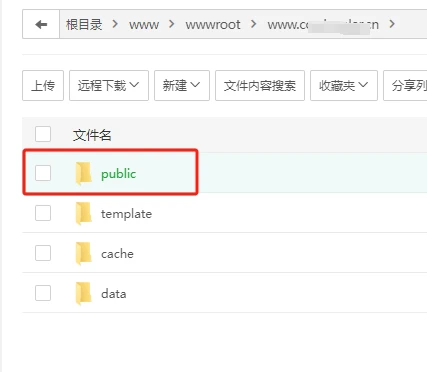Open 文件内容搜索 file content search
This screenshot has width=427, height=372.
click(260, 85)
